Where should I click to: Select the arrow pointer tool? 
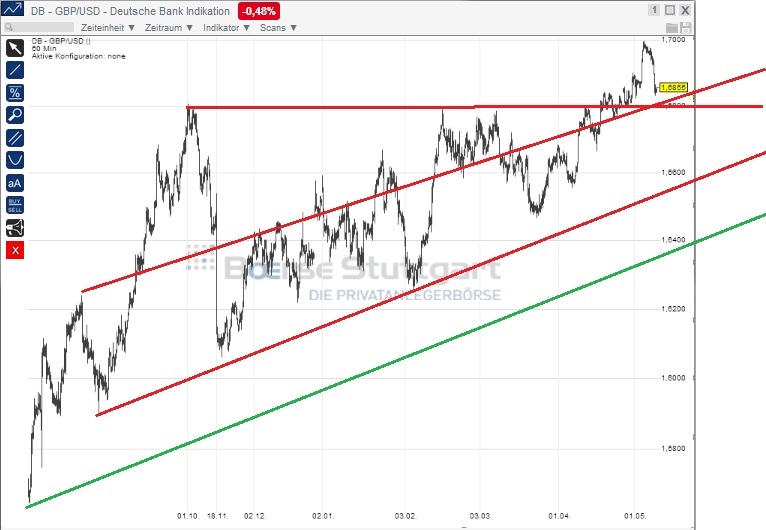15,48
